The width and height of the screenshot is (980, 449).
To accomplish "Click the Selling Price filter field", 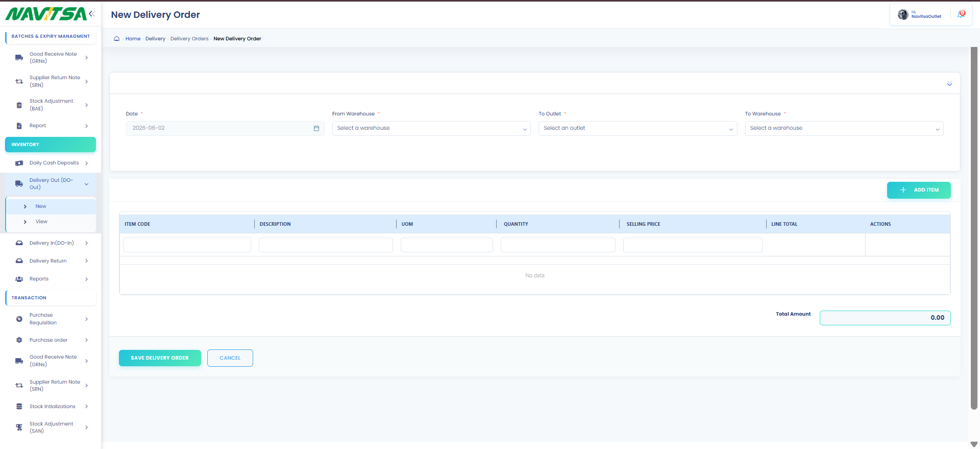I will click(x=693, y=245).
